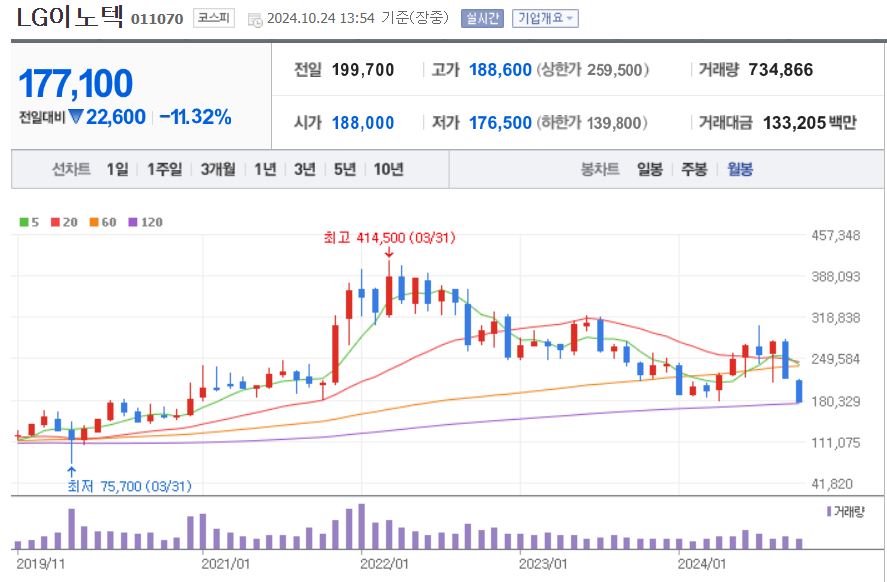Click the purple 120-day moving average legend
The width and height of the screenshot is (887, 582).
pyautogui.click(x=144, y=222)
